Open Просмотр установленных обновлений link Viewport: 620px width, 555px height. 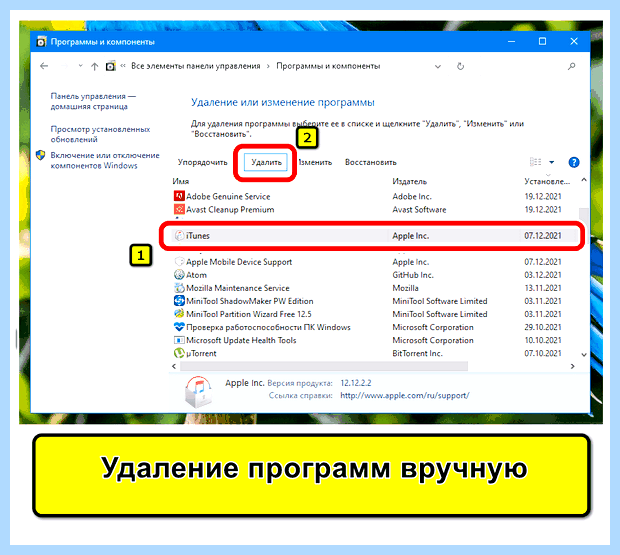click(100, 134)
